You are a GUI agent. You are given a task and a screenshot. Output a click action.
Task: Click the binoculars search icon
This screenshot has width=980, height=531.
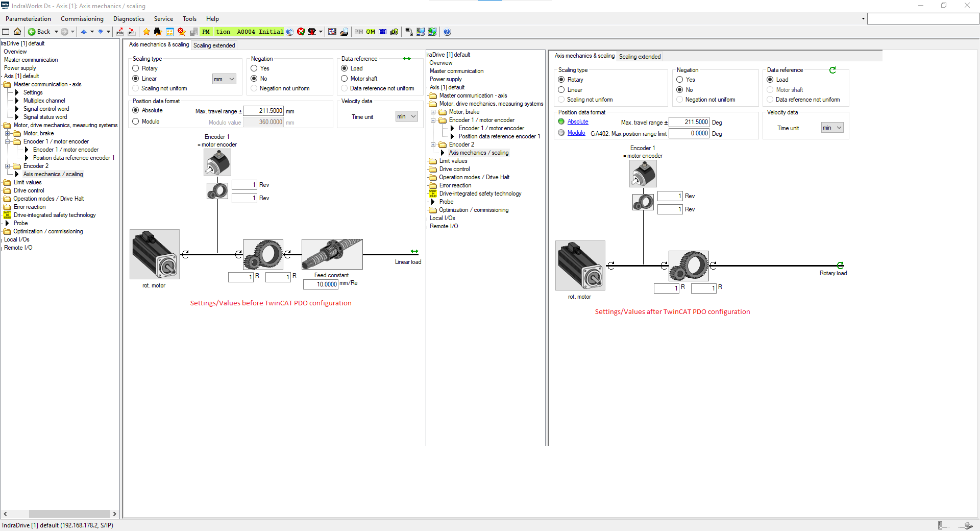(158, 32)
